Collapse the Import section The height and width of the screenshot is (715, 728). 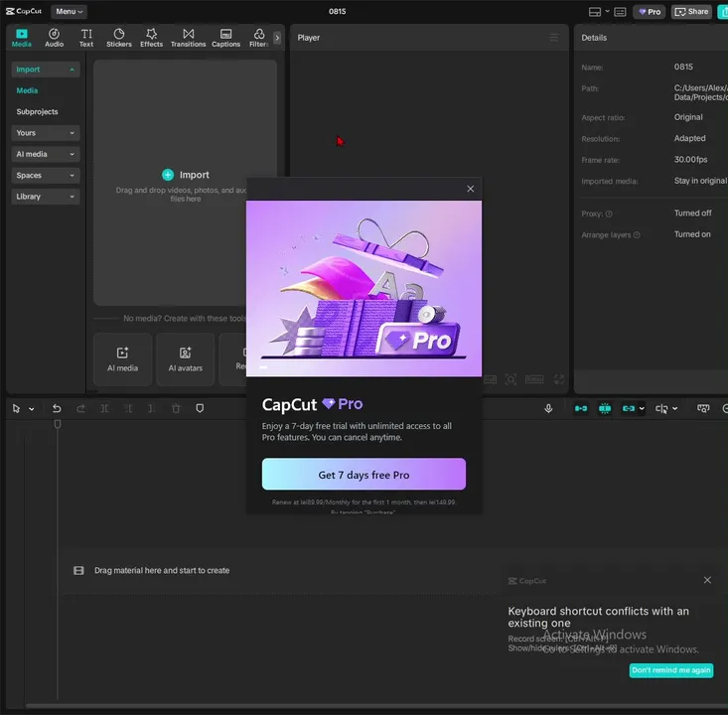46,70
